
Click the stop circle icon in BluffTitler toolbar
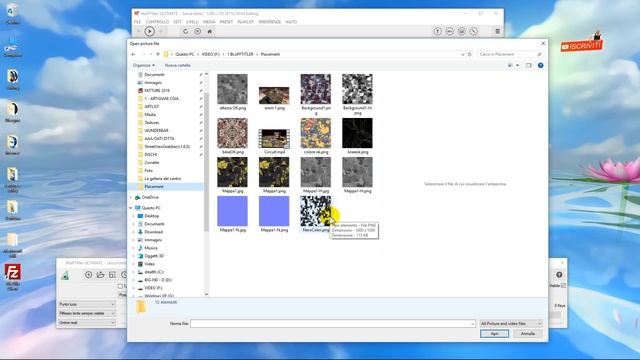(x=198, y=31)
